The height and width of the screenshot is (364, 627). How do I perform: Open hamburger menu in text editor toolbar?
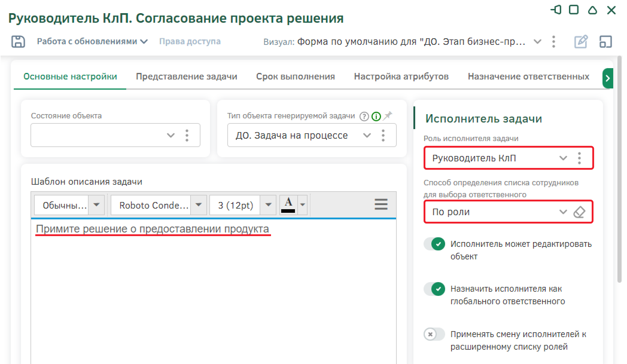381,204
